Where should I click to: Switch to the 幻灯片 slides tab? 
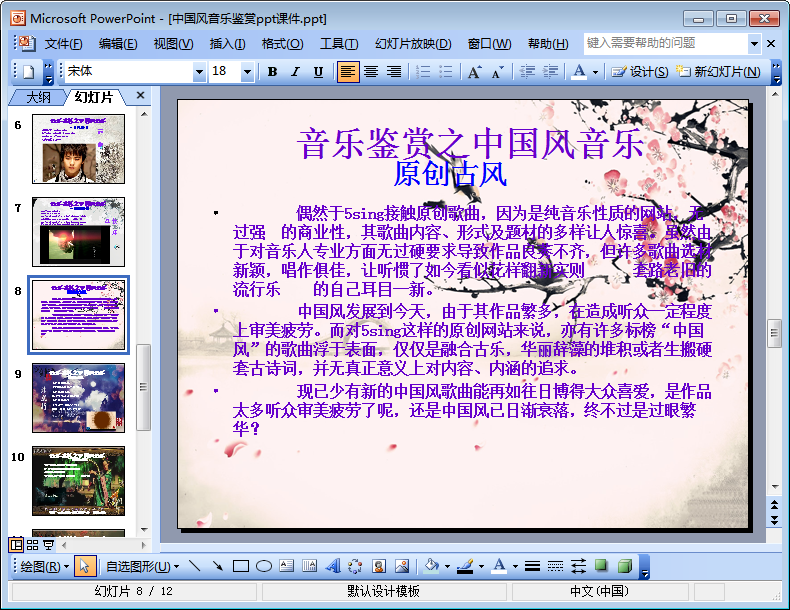94,97
